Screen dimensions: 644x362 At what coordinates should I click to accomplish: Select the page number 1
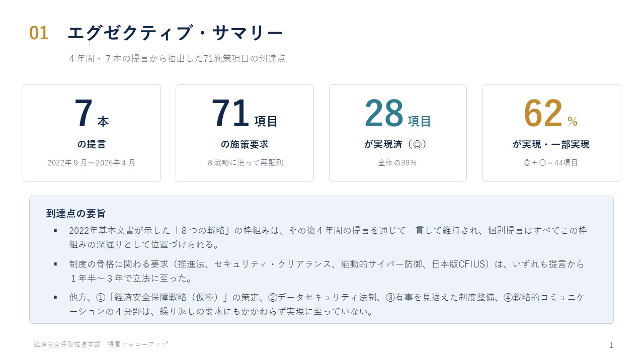[611, 345]
